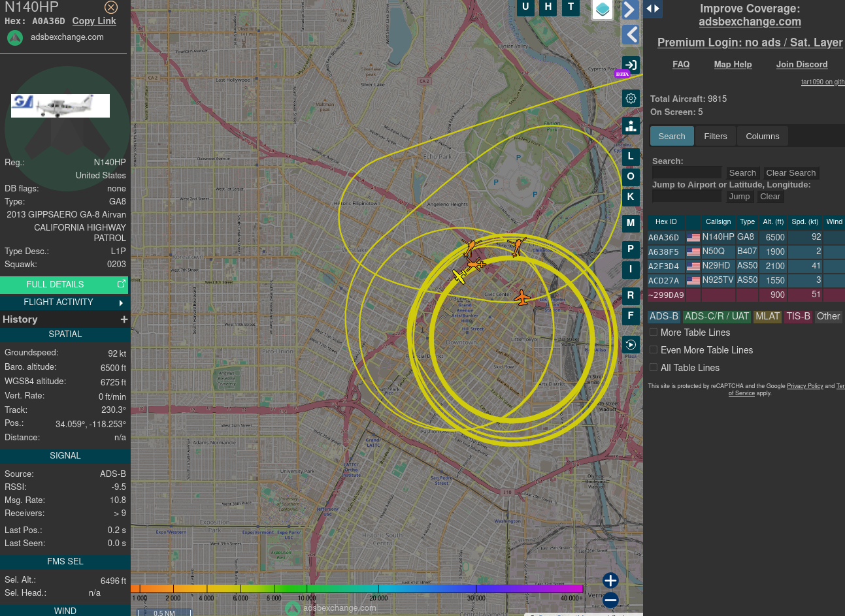Click the Copy Link link

[x=94, y=21]
